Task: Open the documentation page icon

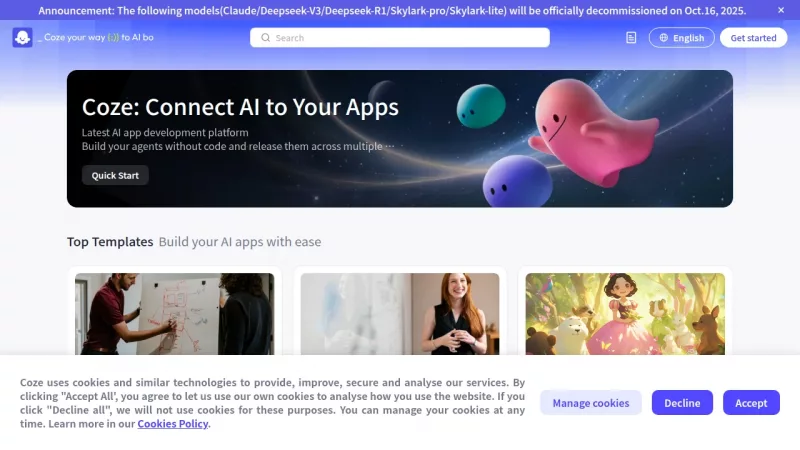Action: pos(631,38)
